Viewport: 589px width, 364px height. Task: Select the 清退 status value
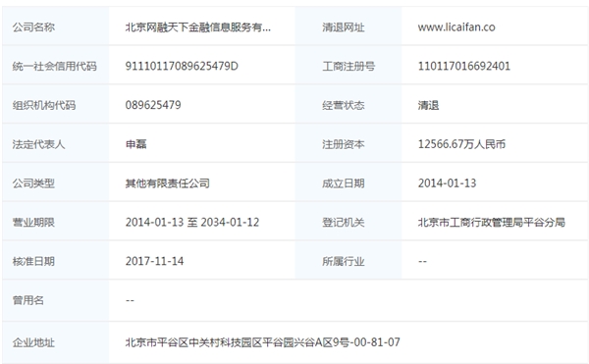(428, 105)
